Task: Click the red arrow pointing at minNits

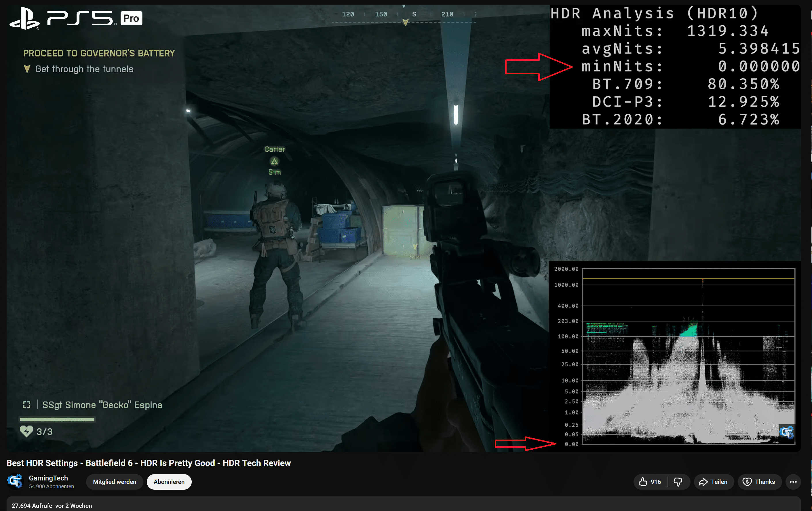Action: (x=538, y=67)
